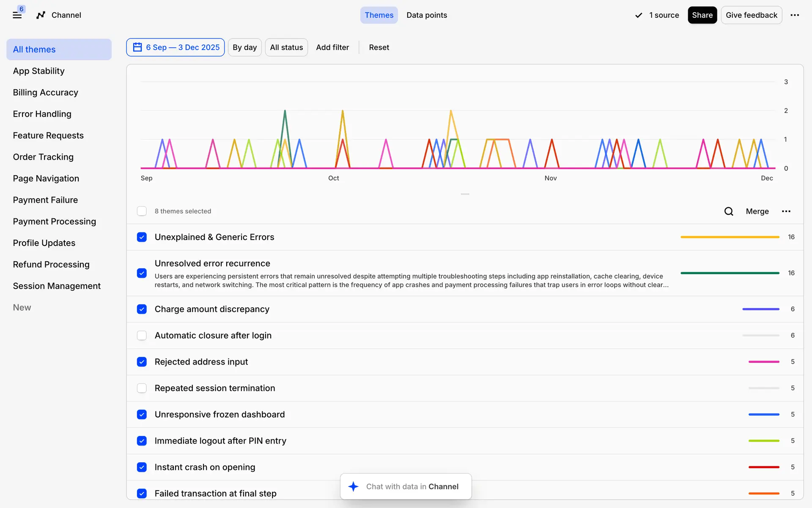The width and height of the screenshot is (812, 508).
Task: Open the 6 Sep — 3 Dec 2025 date range picker
Action: (x=182, y=47)
